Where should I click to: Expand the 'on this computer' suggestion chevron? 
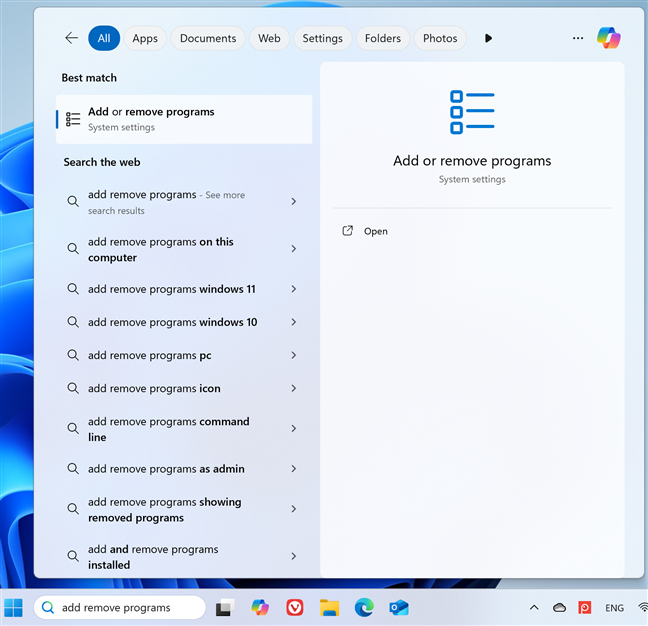(x=293, y=248)
